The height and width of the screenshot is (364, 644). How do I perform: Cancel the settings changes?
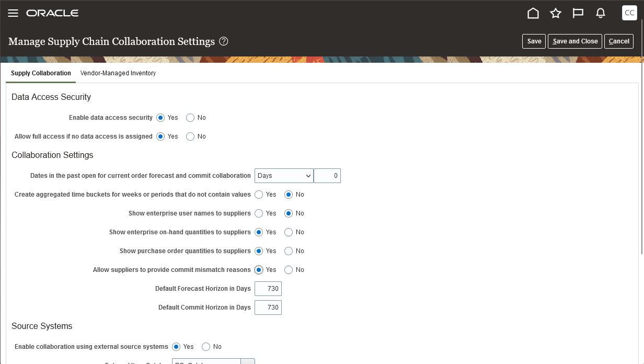click(x=619, y=41)
